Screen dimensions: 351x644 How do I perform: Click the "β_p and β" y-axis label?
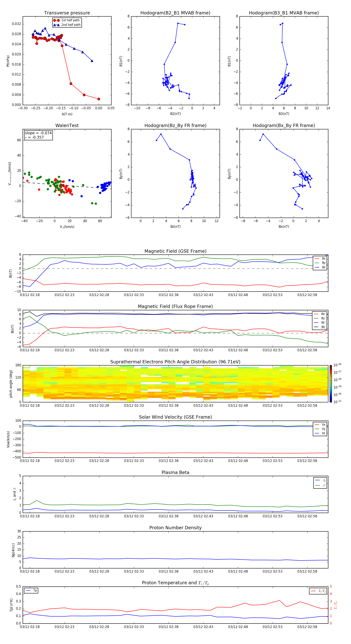point(14,495)
